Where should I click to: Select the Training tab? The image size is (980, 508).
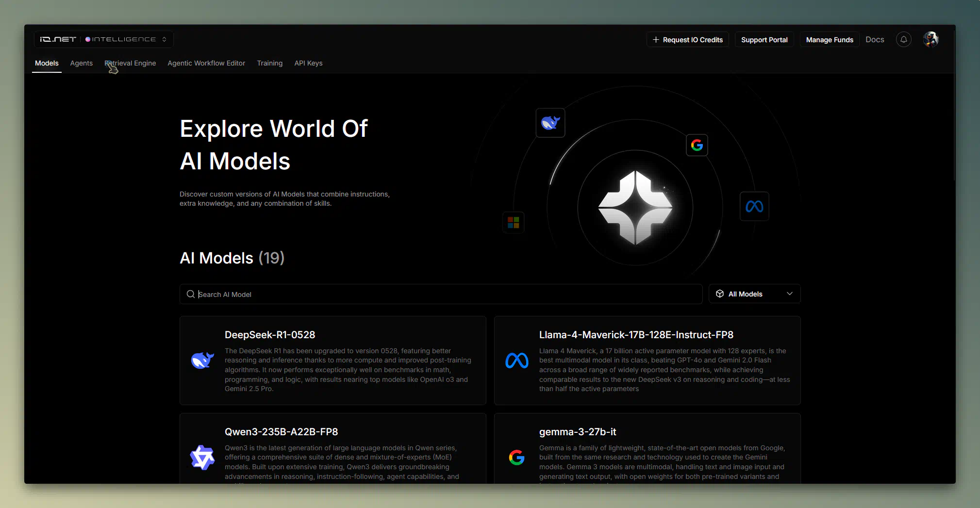(x=269, y=63)
